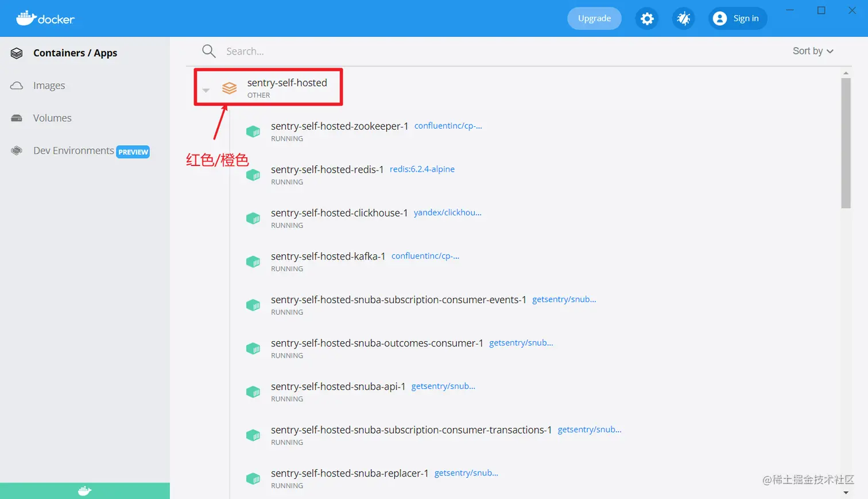
Task: Click subscription-consumer-transactions-1 container icon
Action: (x=253, y=435)
